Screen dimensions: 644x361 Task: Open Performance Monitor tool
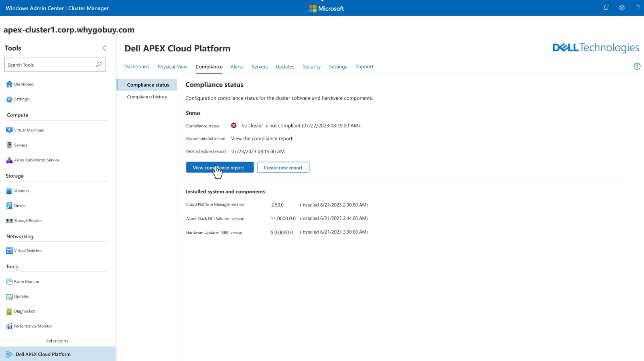tap(33, 326)
